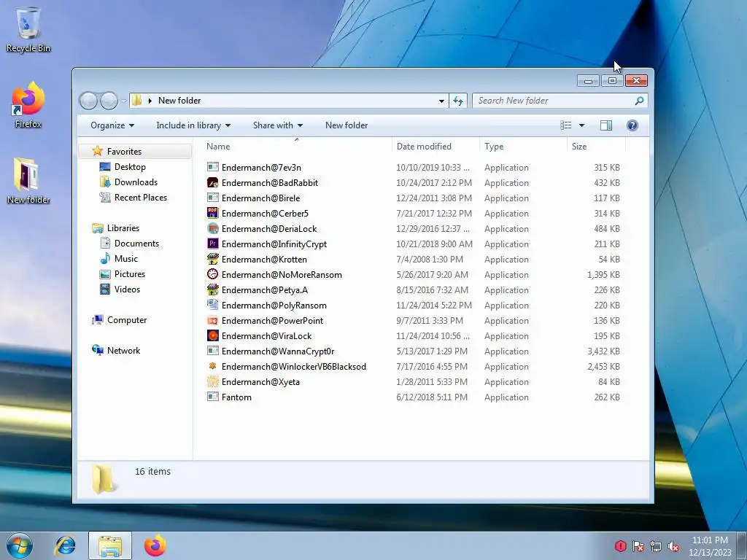
Task: Show the preview pane
Action: 606,125
